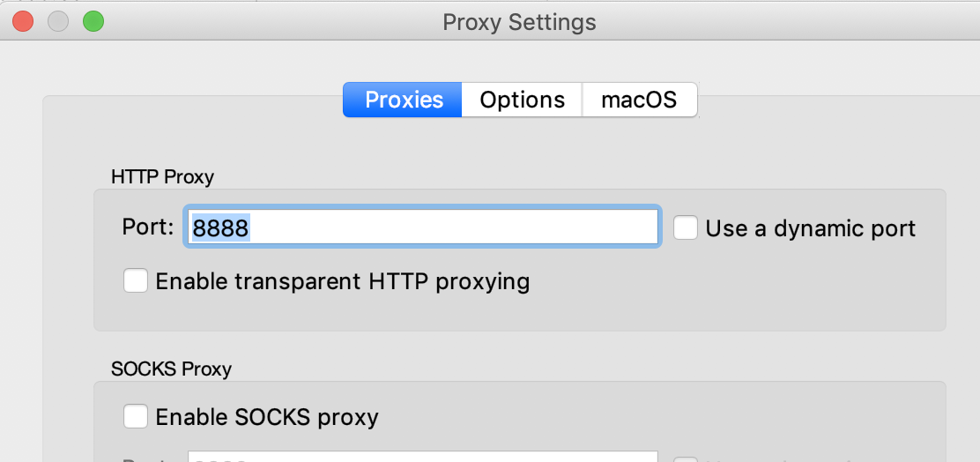Click the Proxy Settings window title
980x462 pixels.
click(519, 22)
